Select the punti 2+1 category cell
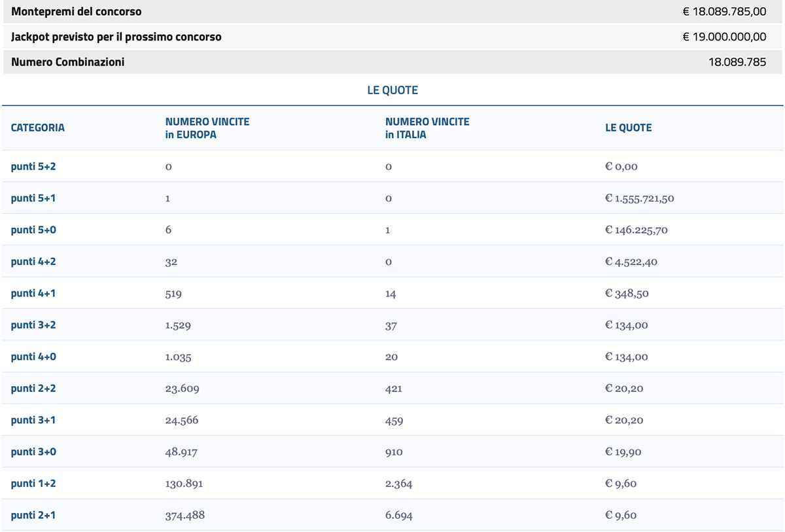The image size is (785, 532). pos(33,516)
